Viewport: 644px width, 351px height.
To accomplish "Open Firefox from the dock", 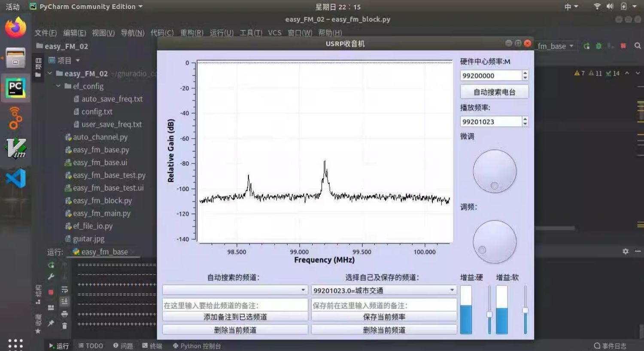I will pos(15,27).
